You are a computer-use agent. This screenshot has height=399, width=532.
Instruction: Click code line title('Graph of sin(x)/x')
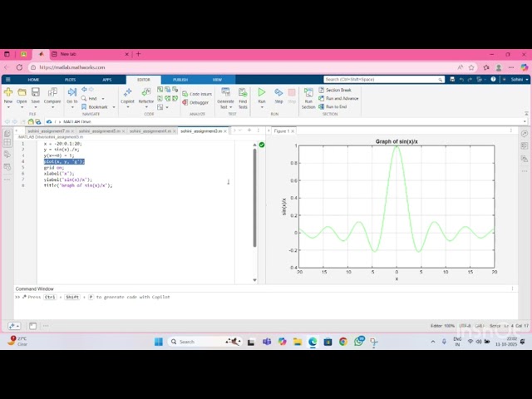coord(78,185)
